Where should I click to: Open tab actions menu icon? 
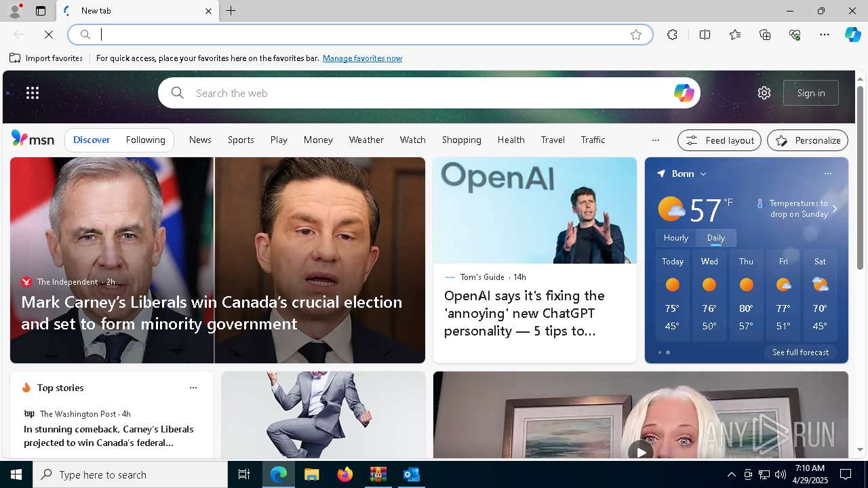click(41, 11)
